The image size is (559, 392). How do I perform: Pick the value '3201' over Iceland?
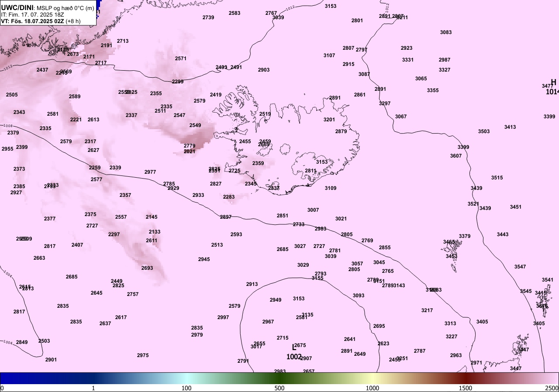pyautogui.click(x=329, y=120)
